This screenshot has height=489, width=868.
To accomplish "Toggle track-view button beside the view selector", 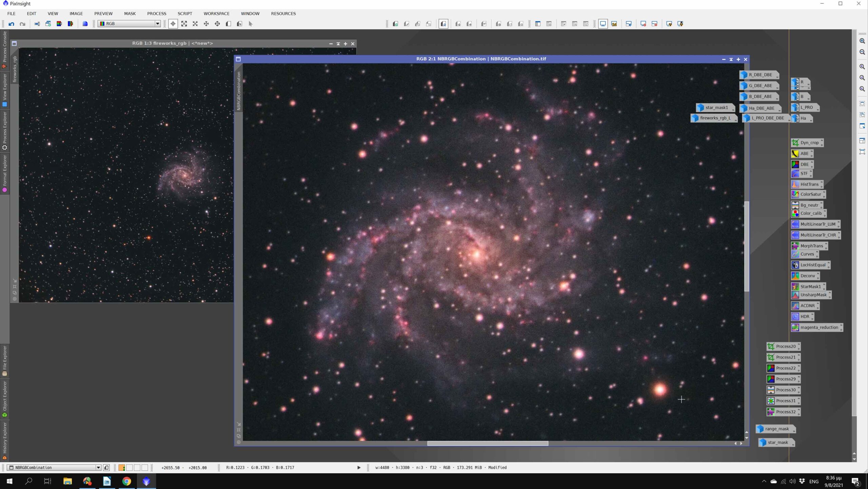I will (x=106, y=468).
